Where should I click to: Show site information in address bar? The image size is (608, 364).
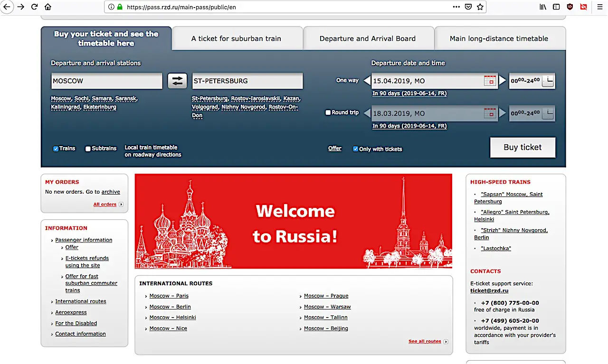(111, 7)
